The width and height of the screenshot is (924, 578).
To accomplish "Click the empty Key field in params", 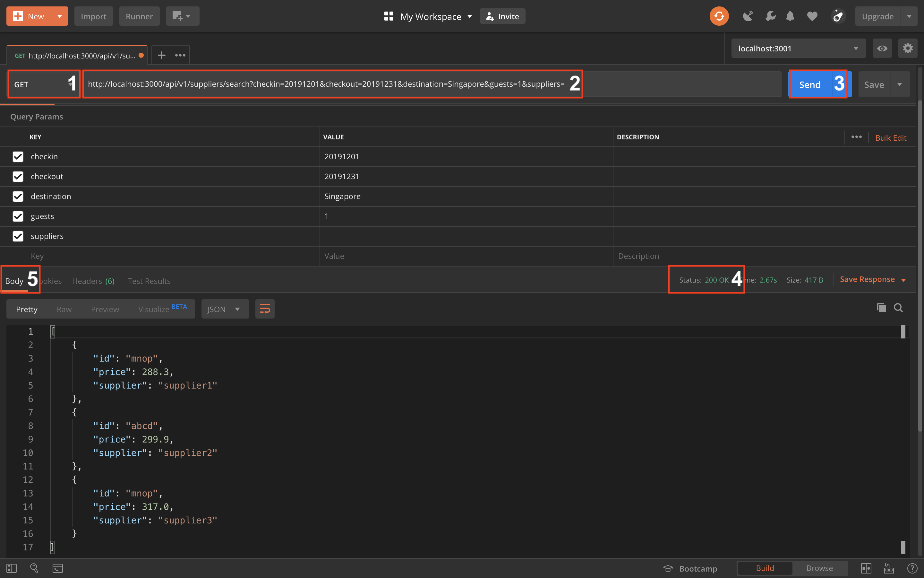I will [173, 256].
